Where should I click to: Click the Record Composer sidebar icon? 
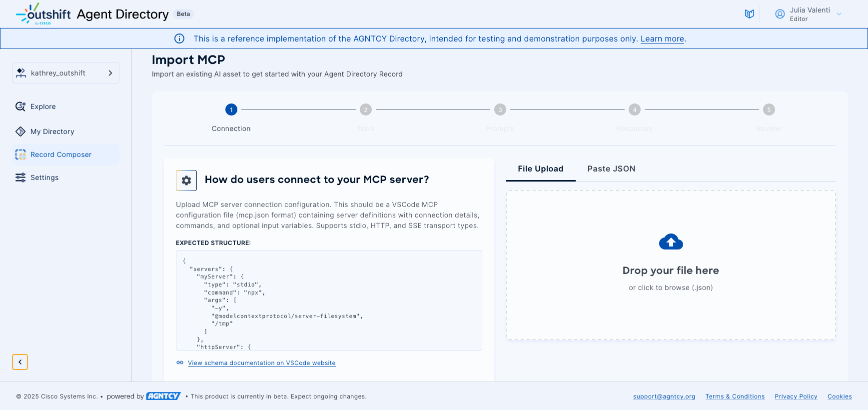coord(20,154)
